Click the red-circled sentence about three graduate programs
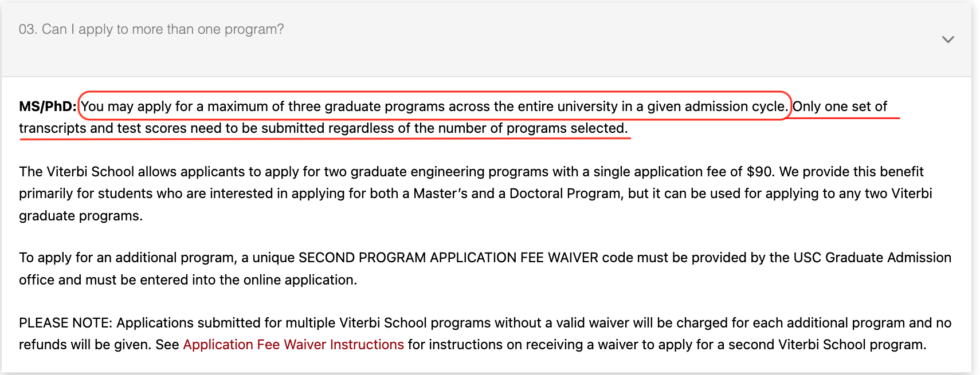 pyautogui.click(x=434, y=106)
